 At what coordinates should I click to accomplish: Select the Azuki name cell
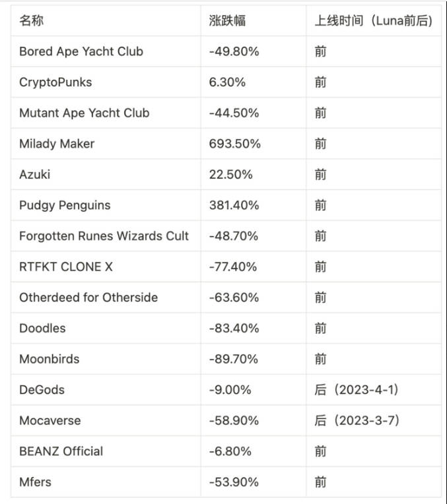click(x=34, y=175)
